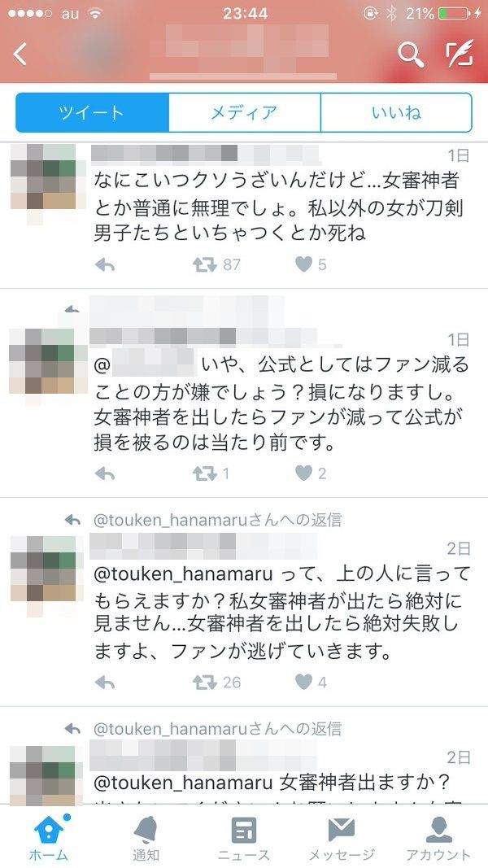Image resolution: width=488 pixels, height=868 pixels.
Task: Open 通知 notifications in bottom bar
Action: tap(146, 837)
